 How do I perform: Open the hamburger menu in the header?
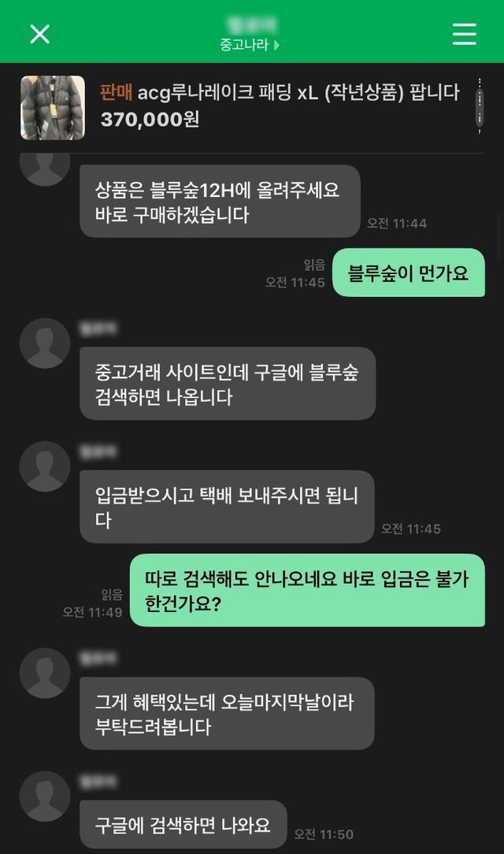[465, 34]
